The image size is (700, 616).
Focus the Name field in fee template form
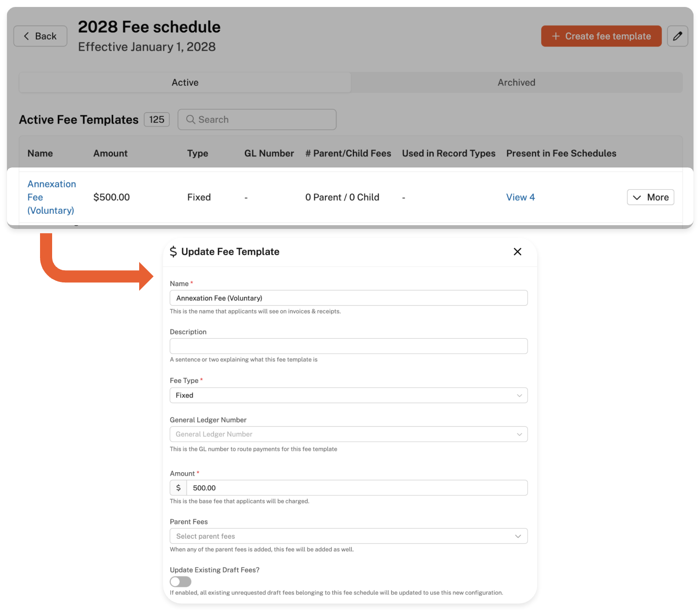coord(348,298)
